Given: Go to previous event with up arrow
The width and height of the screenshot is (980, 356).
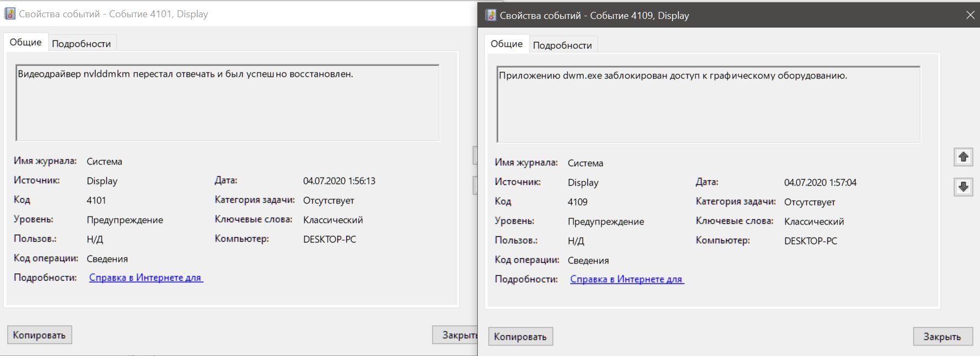Looking at the screenshot, I should (963, 157).
